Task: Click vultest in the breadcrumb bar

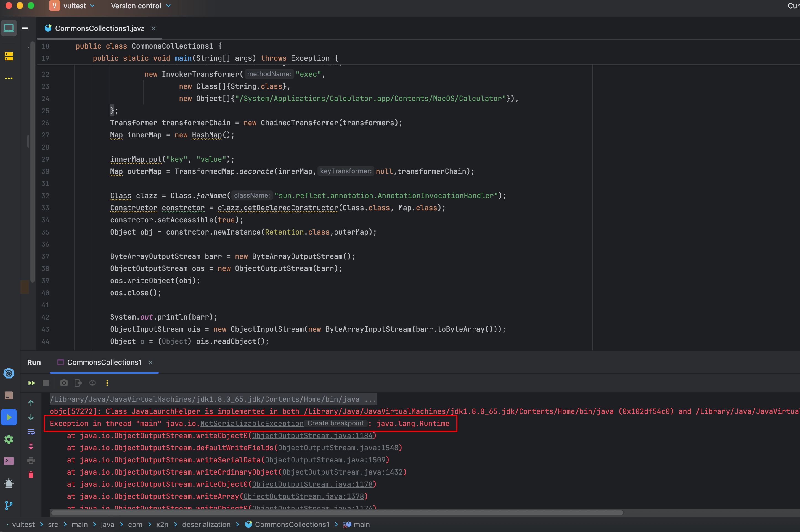Action: coord(23,525)
